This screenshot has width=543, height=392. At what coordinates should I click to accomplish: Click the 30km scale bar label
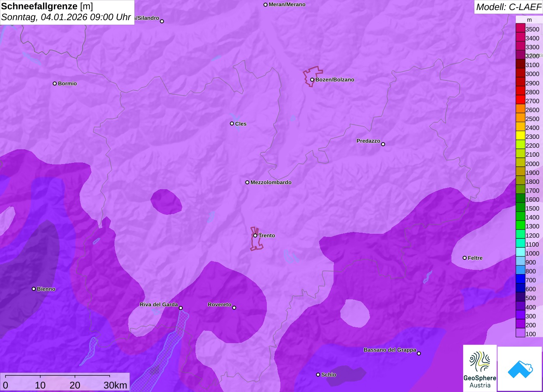[115, 385]
